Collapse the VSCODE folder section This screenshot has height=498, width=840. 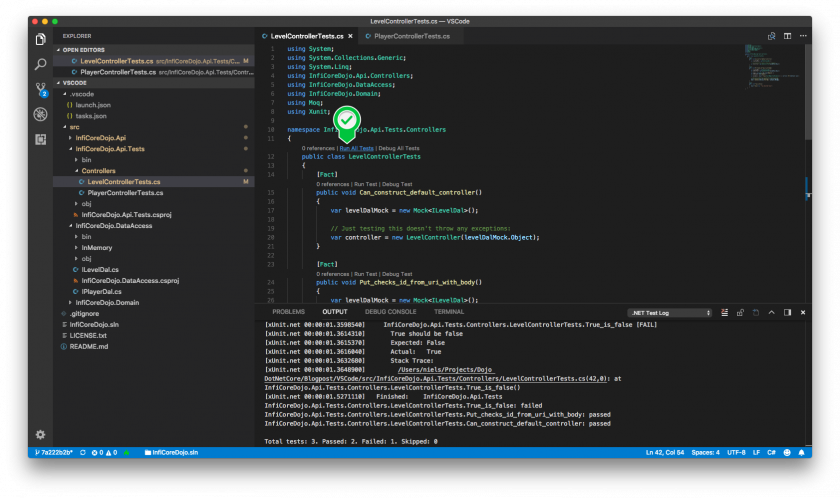(153, 83)
